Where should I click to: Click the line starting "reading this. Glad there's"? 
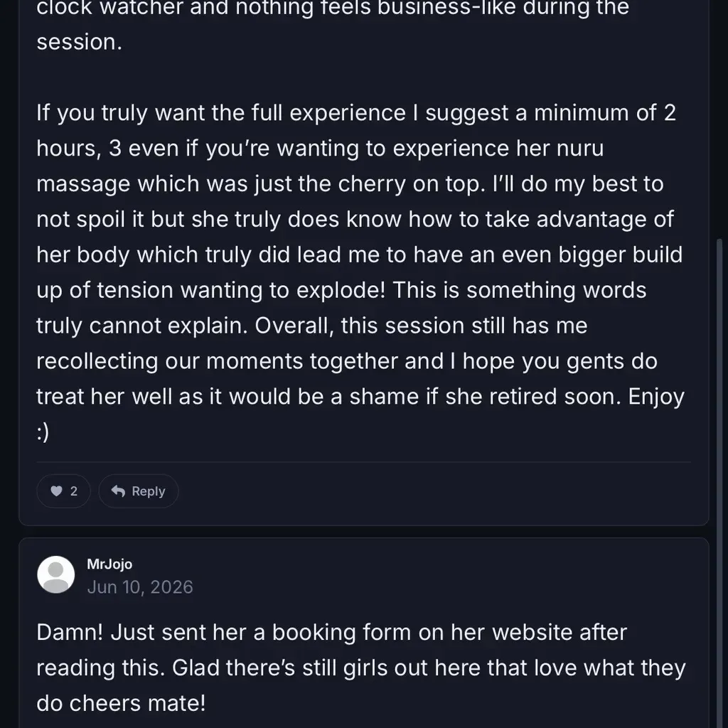coord(360,668)
